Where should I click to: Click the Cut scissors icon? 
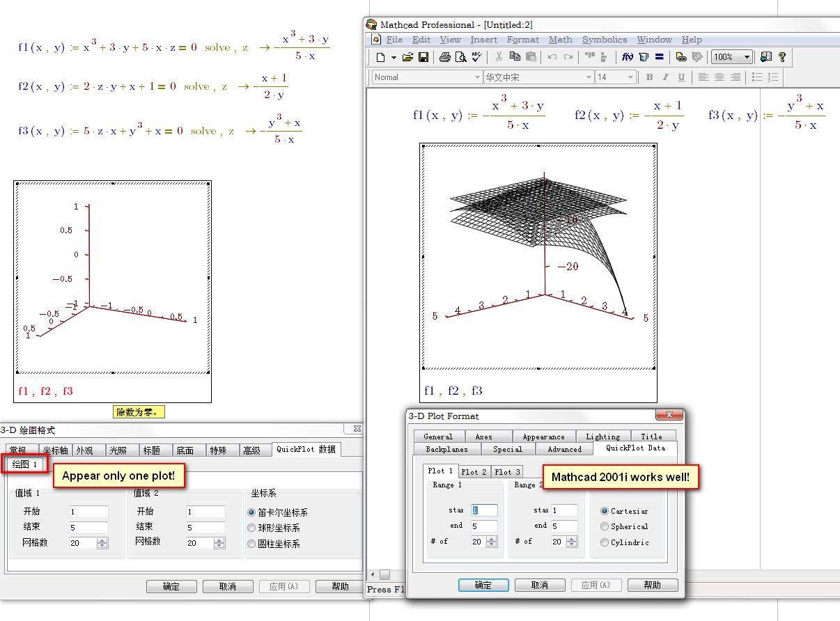coord(499,57)
